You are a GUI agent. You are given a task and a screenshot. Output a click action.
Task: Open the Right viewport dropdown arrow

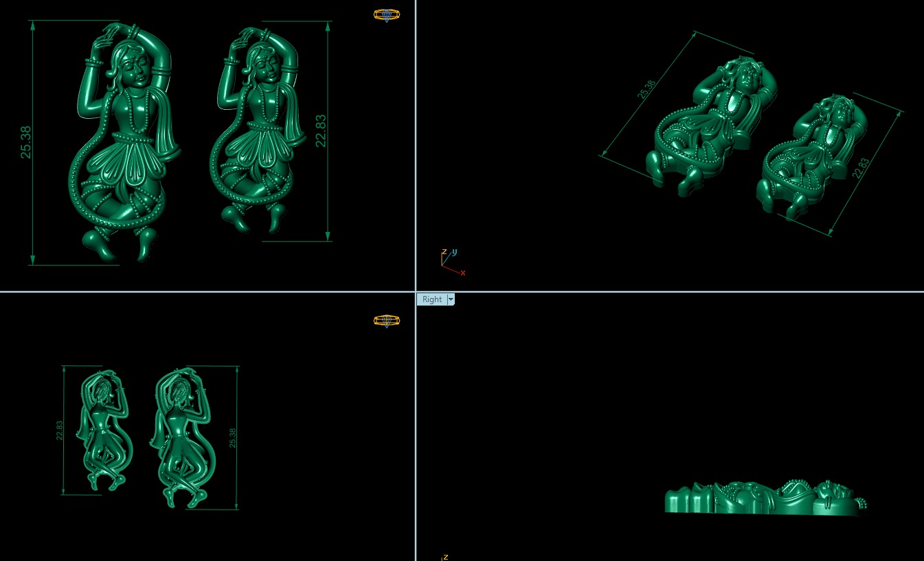click(451, 299)
